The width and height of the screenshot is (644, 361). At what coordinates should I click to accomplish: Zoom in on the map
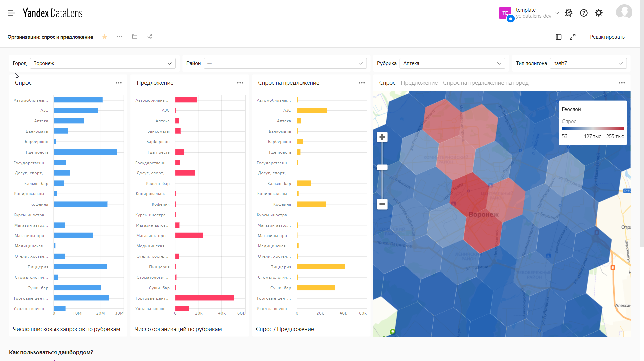pos(382,137)
